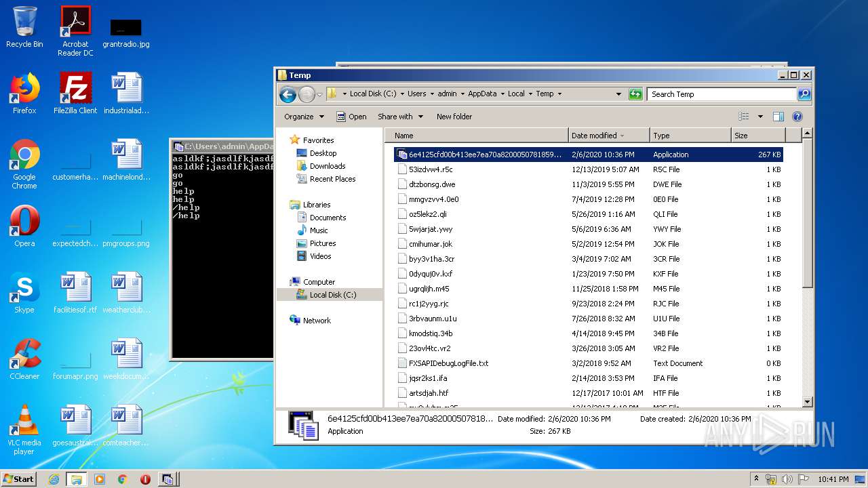The height and width of the screenshot is (488, 868).
Task: Expand the Local Disk (C:) breadcrumb arrow
Action: tap(401, 94)
